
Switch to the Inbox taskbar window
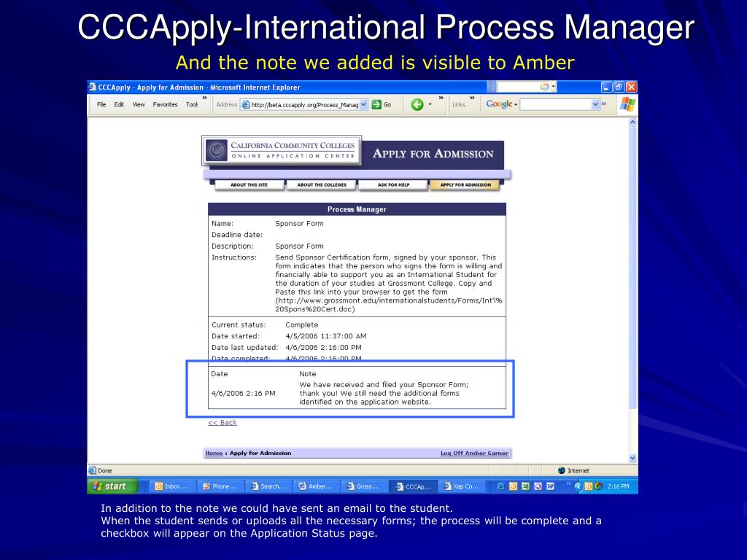pos(172,486)
